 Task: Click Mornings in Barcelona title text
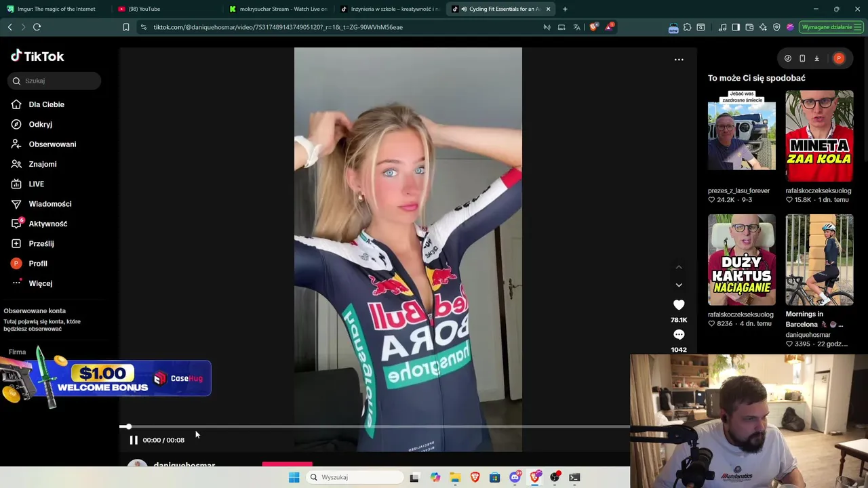tap(814, 319)
